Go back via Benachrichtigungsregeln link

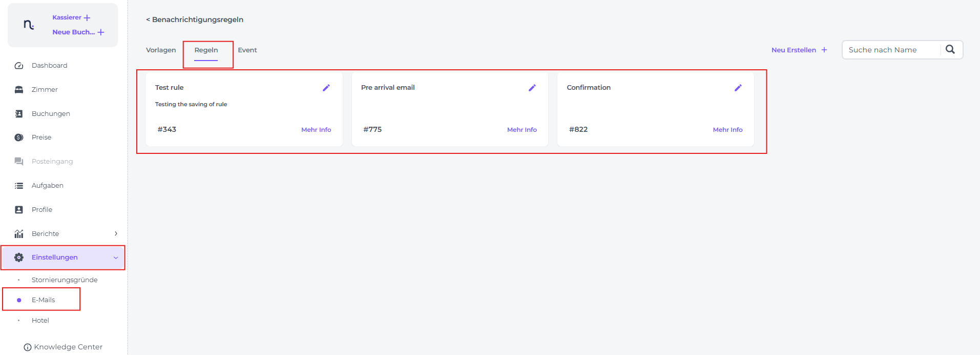click(x=195, y=19)
